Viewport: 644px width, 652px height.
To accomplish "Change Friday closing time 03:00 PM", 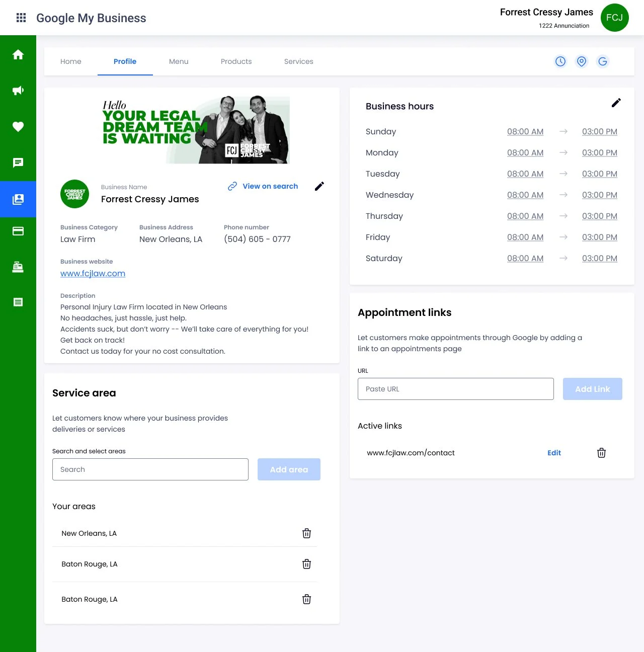I will [600, 237].
